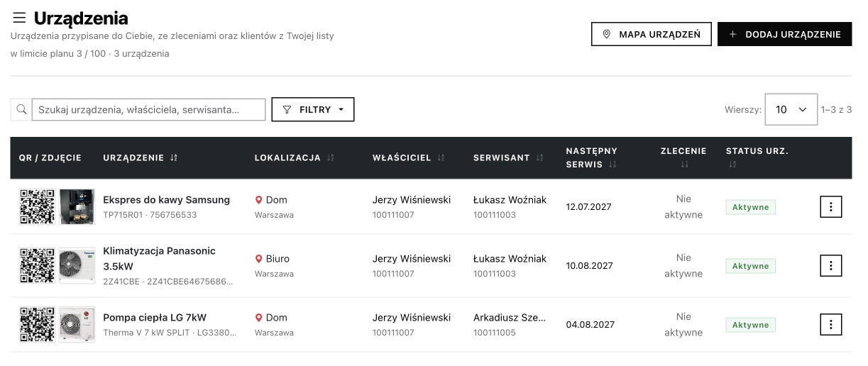View photo of Pompa ciepła LG 7kW
868x366 pixels.
77,325
